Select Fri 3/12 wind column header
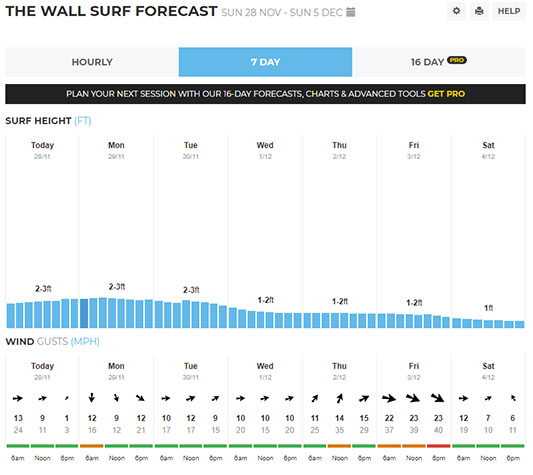This screenshot has width=533, height=475. (414, 371)
